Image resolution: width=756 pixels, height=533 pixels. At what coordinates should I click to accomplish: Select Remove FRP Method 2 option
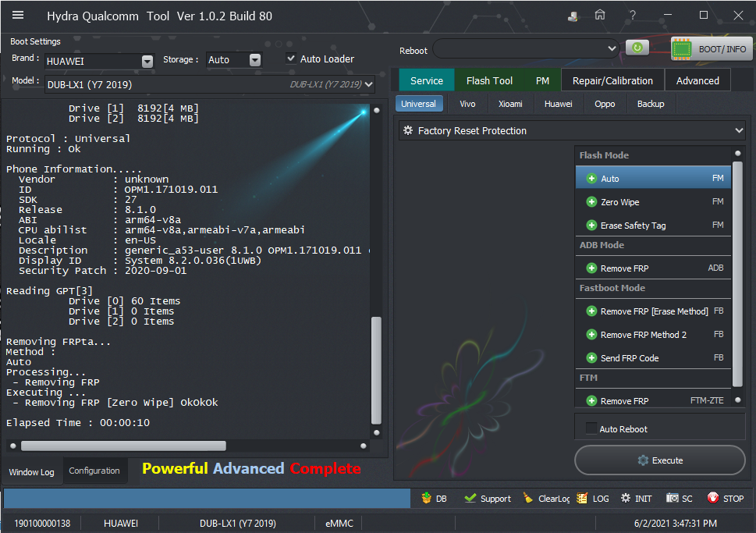[x=653, y=334]
